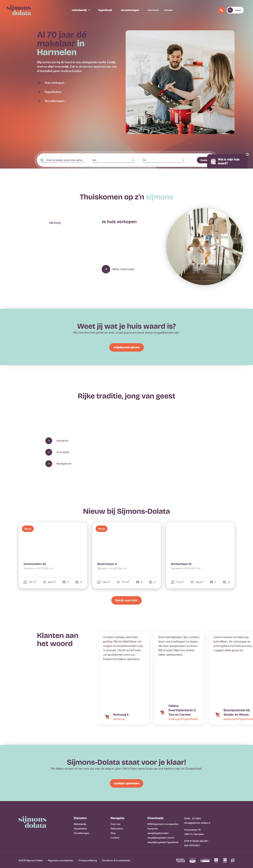The width and height of the screenshot is (253, 868).
Task: Click the Funda logo in the footer
Action: [180, 860]
